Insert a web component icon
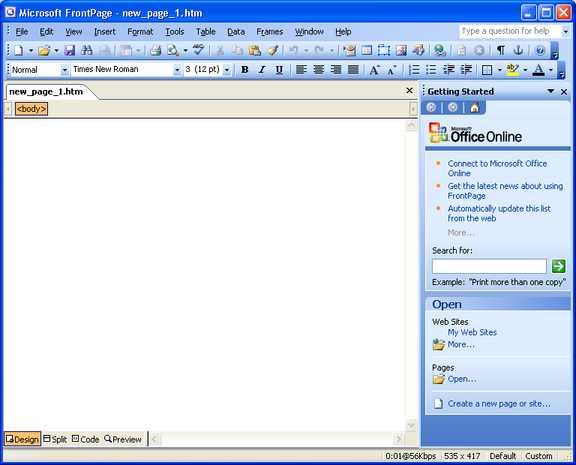This screenshot has height=465, width=576. click(349, 50)
